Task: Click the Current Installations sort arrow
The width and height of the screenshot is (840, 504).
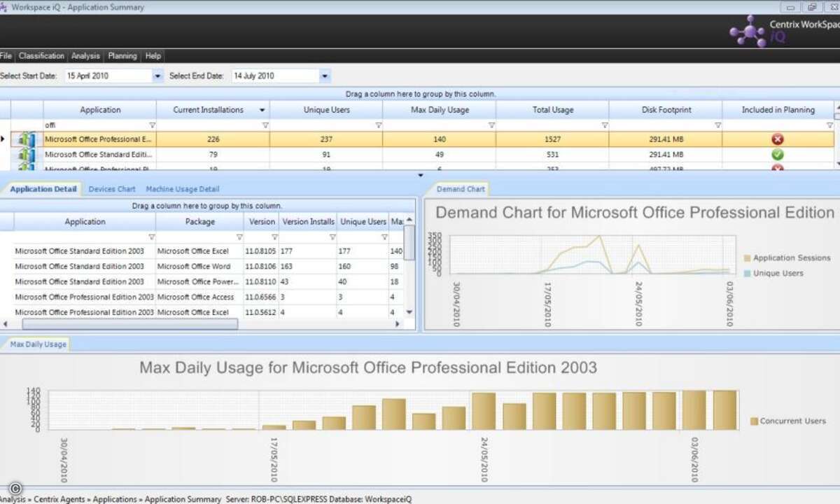Action: click(x=262, y=110)
